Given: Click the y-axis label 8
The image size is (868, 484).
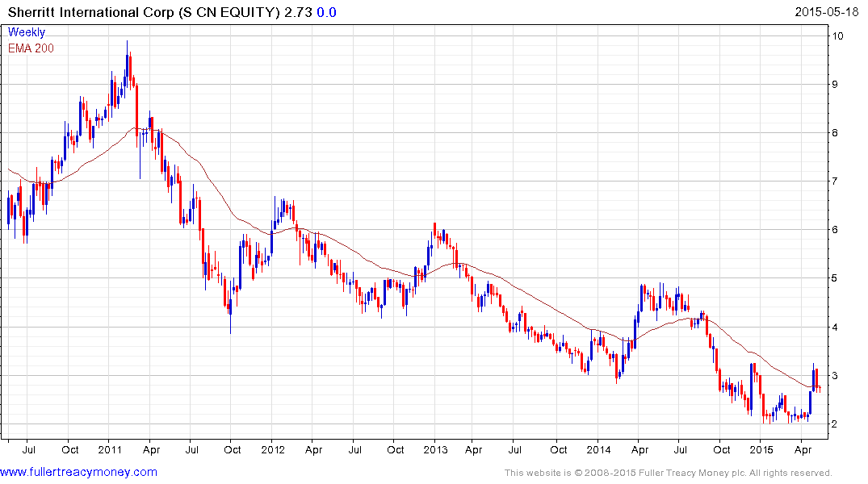Looking at the screenshot, I should click(x=835, y=133).
